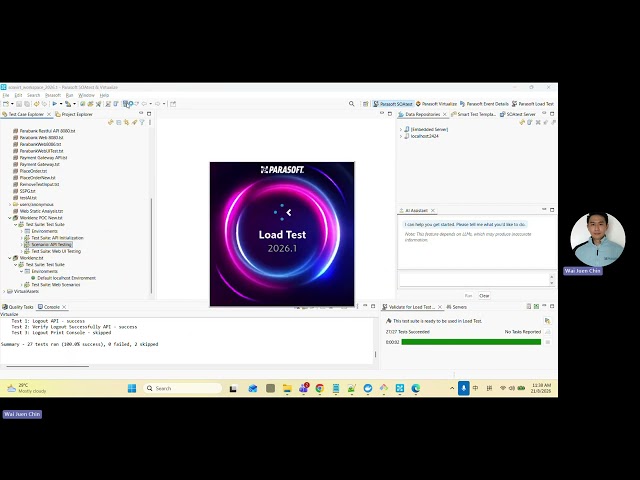The height and width of the screenshot is (480, 640).
Task: Expand the users/anonymous folder
Action: coord(10,204)
